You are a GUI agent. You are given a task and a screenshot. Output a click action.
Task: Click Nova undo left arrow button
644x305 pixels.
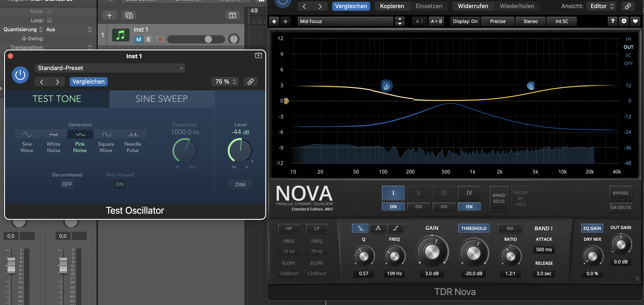(274, 21)
